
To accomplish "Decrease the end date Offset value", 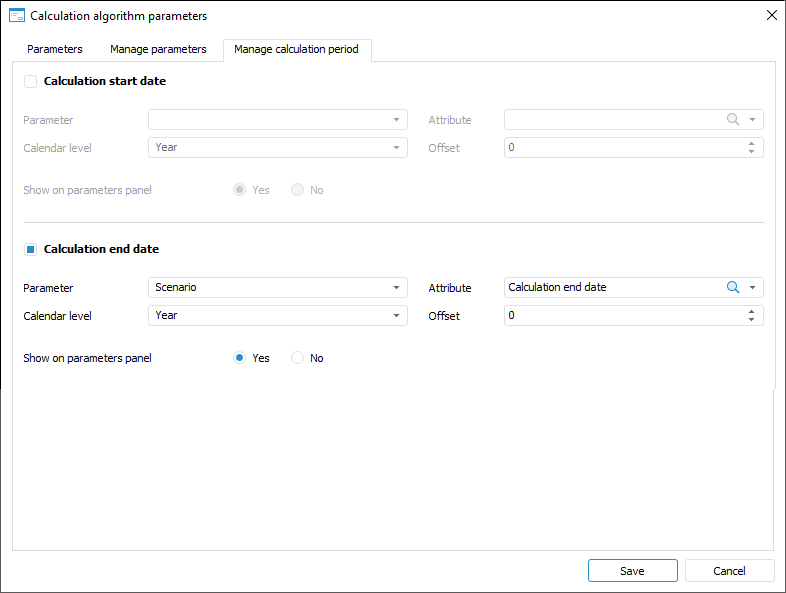I will [x=751, y=320].
